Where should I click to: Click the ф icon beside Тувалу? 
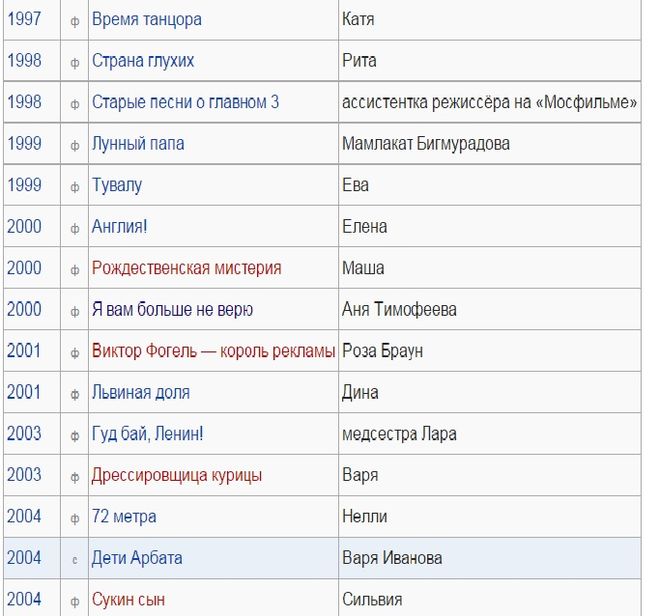point(75,187)
